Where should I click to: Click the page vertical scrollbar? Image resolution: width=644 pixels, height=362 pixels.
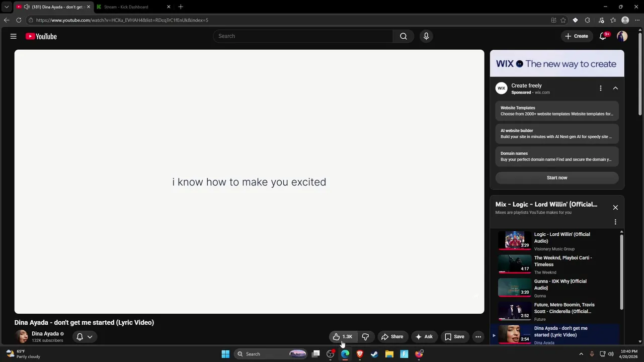(641, 73)
